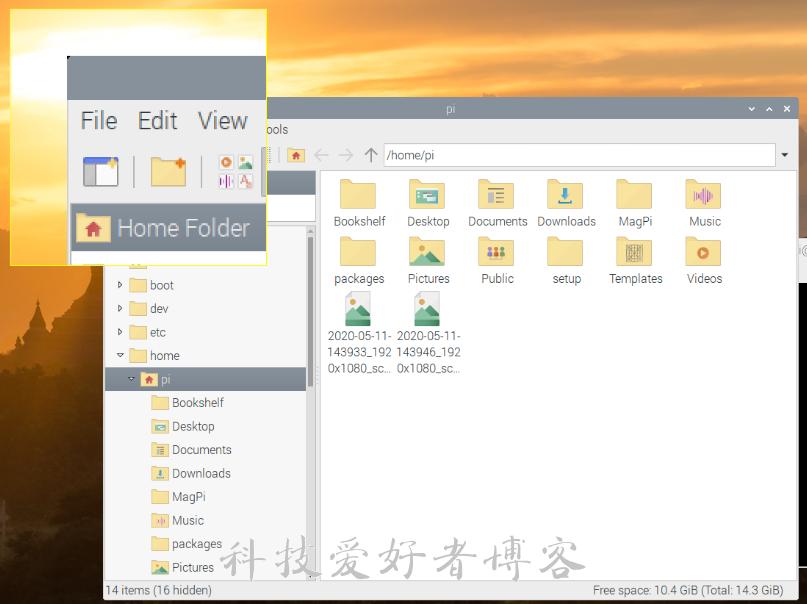Viewport: 807px width, 604px height.
Task: Open the MagPi folder in main pane
Action: coord(635,203)
